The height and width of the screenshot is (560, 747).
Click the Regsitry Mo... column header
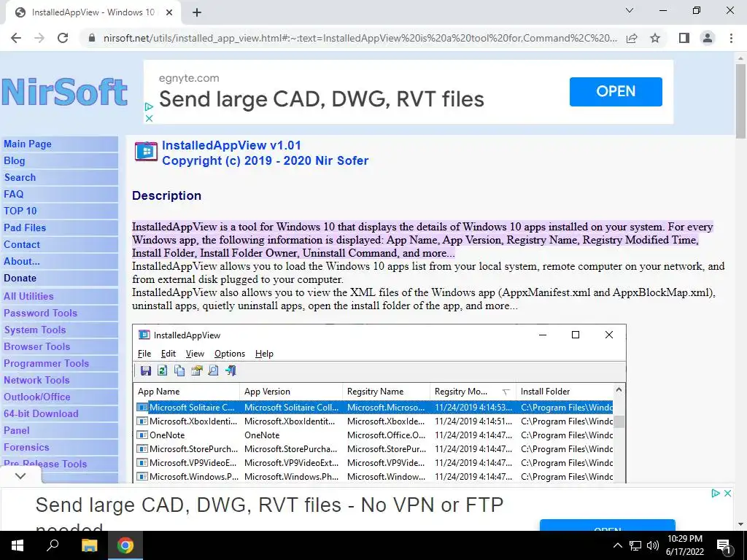(x=473, y=392)
